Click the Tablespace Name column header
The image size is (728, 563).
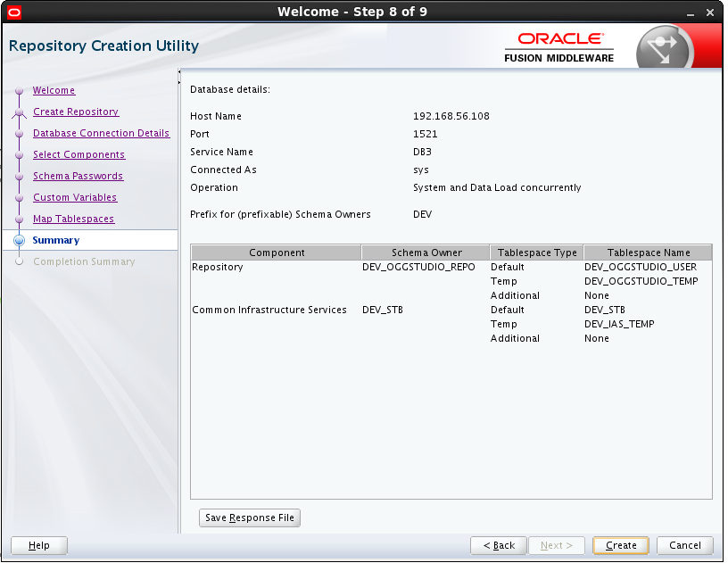[x=648, y=253]
